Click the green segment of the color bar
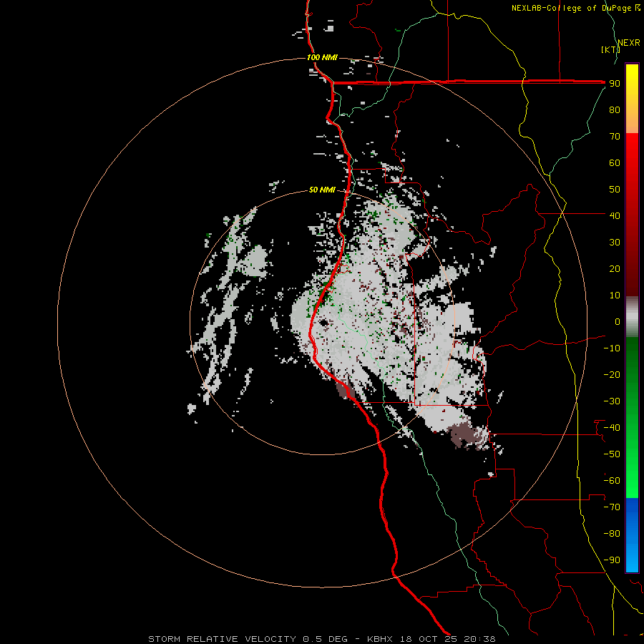 pos(632,417)
